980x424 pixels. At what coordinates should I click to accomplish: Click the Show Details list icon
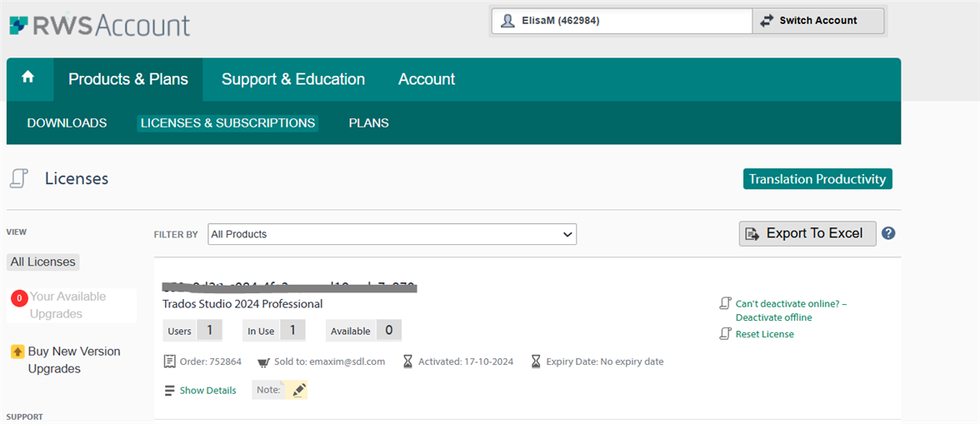tap(169, 391)
